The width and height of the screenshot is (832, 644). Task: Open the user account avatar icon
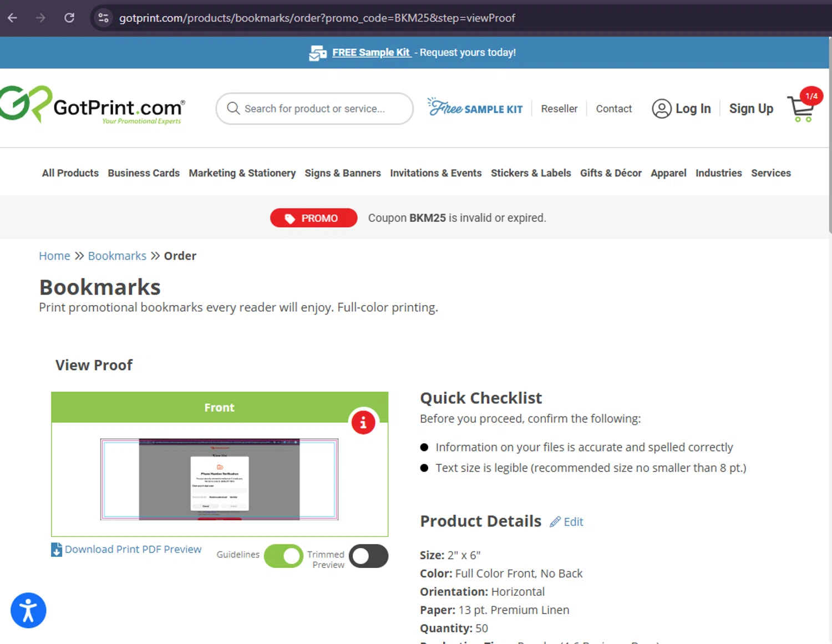(x=661, y=109)
